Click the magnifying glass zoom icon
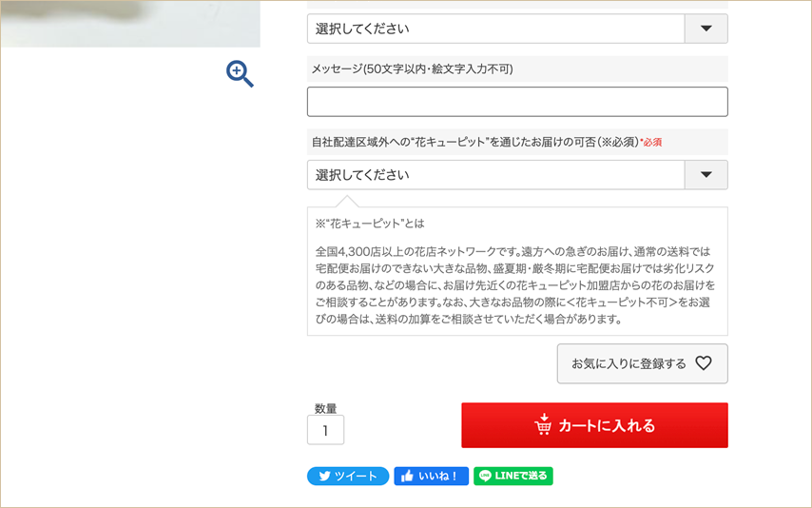 [240, 73]
